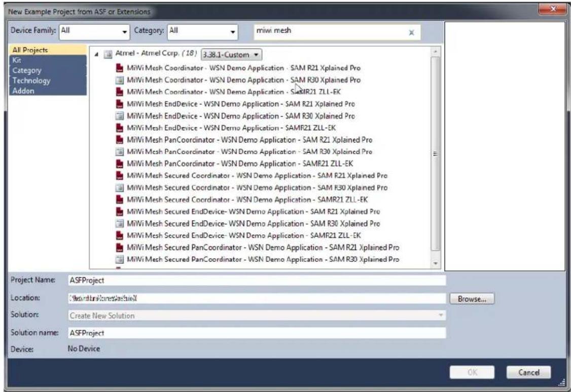Click the Cancel button
The width and height of the screenshot is (571, 392).
click(x=528, y=372)
